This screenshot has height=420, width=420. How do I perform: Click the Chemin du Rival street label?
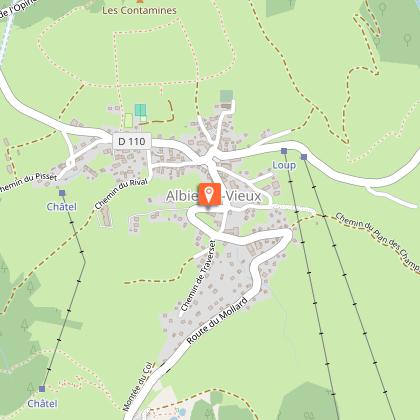click(121, 194)
